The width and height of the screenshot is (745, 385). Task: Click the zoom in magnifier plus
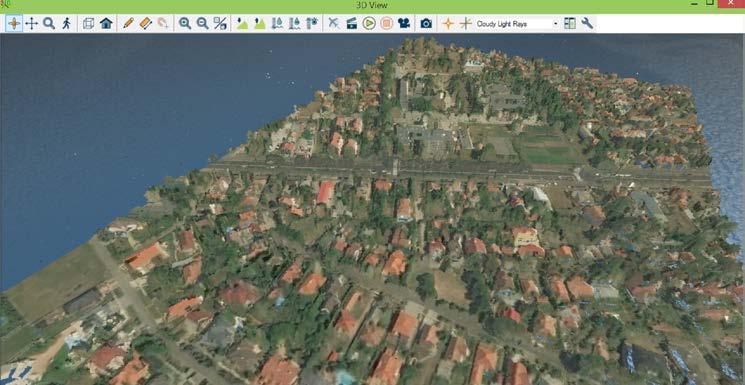pos(185,23)
